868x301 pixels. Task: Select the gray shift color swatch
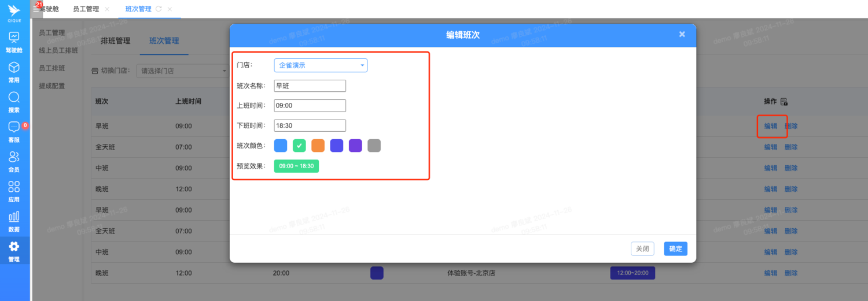tap(374, 146)
